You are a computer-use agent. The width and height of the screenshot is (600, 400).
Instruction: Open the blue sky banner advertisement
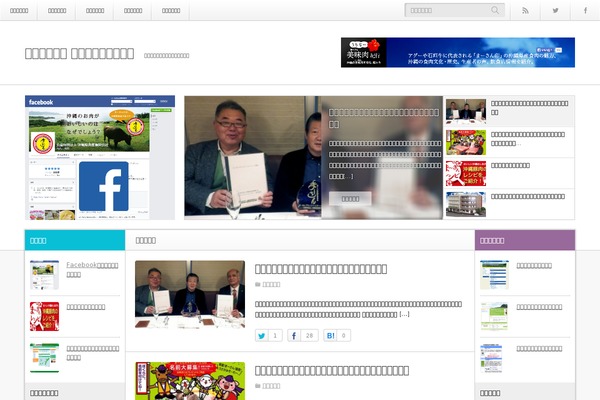coord(458,52)
